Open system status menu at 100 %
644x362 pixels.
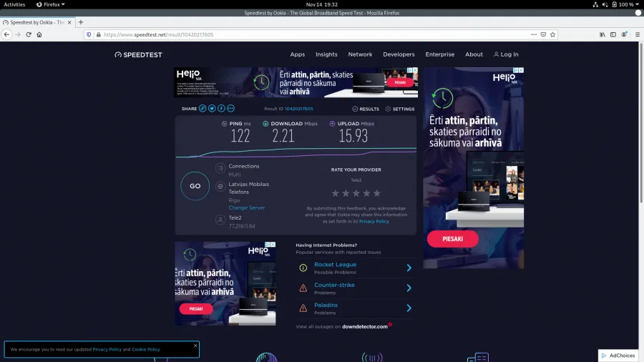(617, 4)
